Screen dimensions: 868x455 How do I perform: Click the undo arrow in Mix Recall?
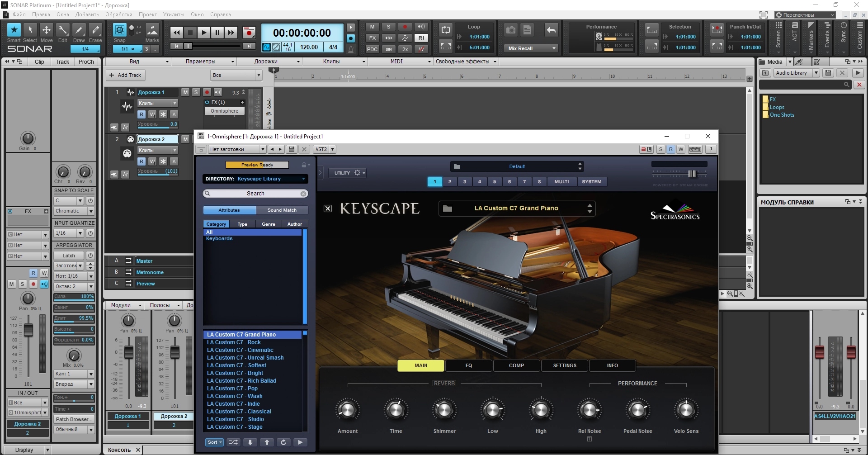click(x=551, y=30)
